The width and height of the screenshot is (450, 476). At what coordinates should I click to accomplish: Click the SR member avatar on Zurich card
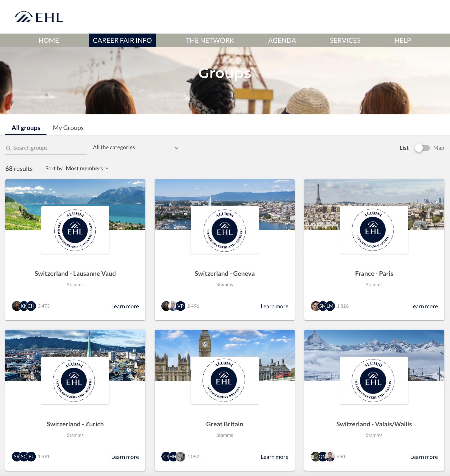pos(16,456)
